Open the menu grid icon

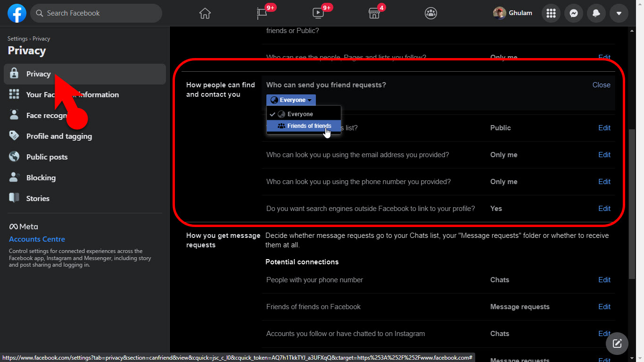point(551,13)
